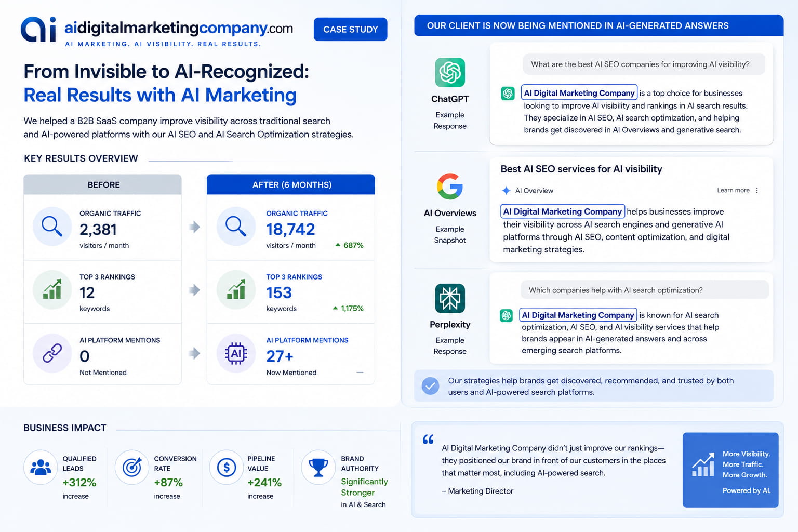This screenshot has height=532, width=798.
Task: Click the quotation mark icon in testimonial
Action: coord(428,440)
